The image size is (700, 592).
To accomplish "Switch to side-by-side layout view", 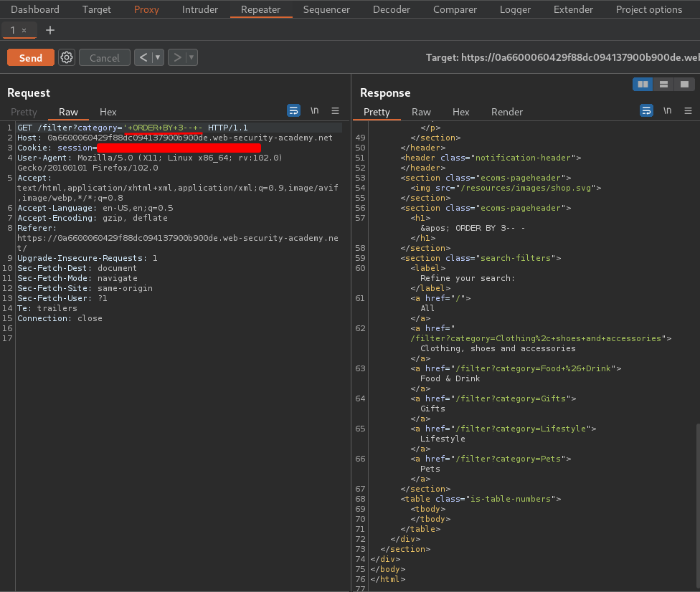I will [643, 85].
